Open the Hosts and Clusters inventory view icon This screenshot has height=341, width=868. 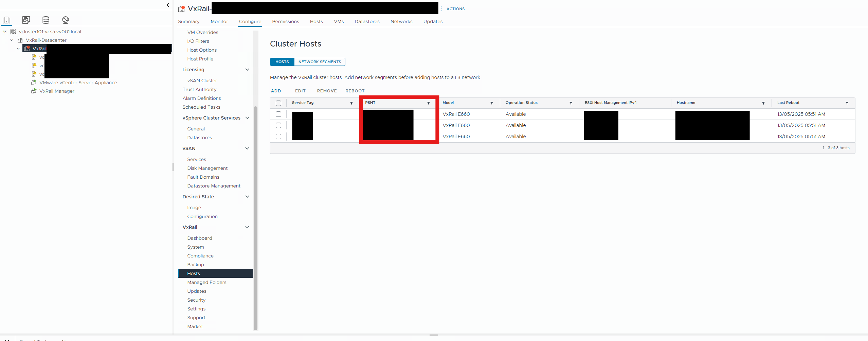click(x=6, y=20)
